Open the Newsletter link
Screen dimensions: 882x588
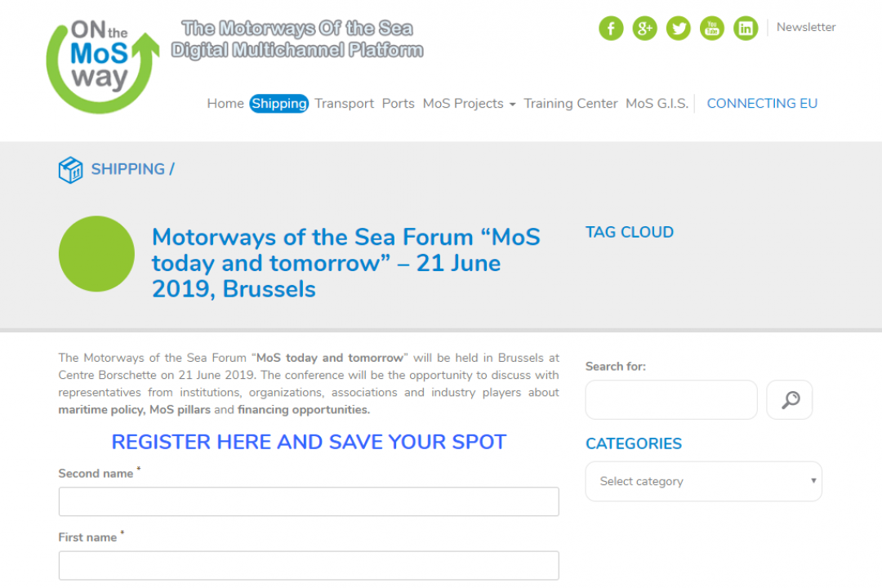[x=805, y=27]
